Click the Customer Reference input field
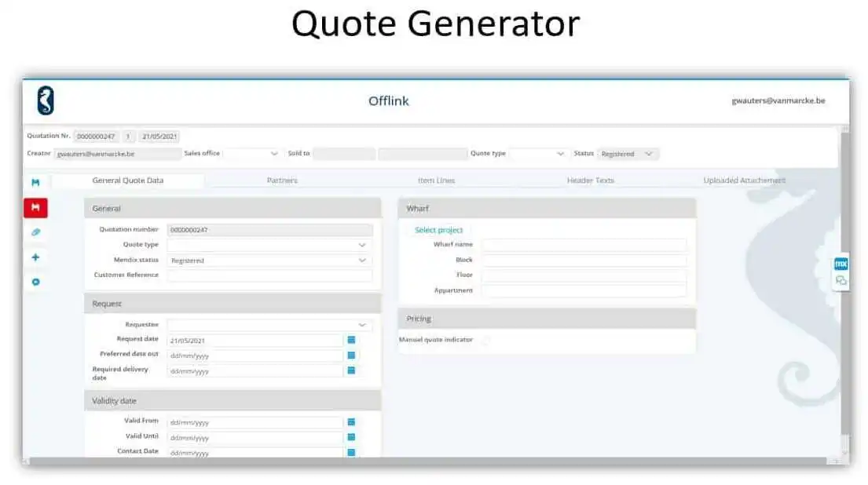This screenshot has width=868, height=485. click(x=269, y=275)
